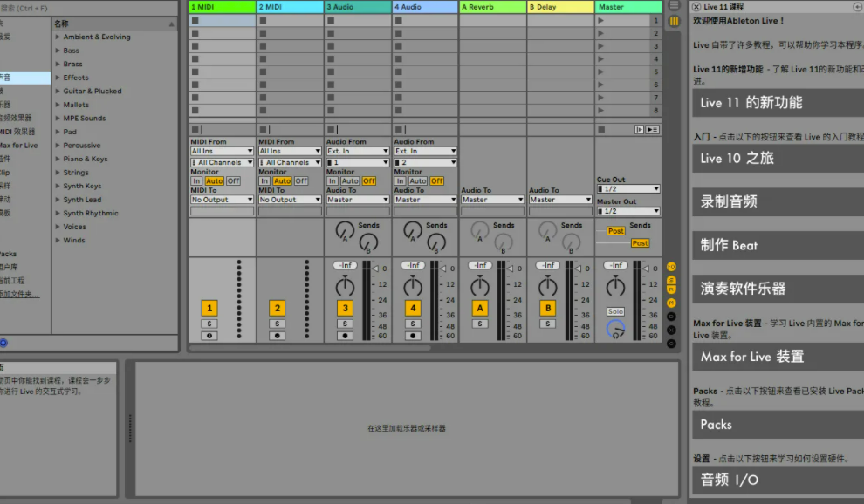This screenshot has width=864, height=504.
Task: Deactivate track 1 with its yellow activator
Action: tap(209, 308)
